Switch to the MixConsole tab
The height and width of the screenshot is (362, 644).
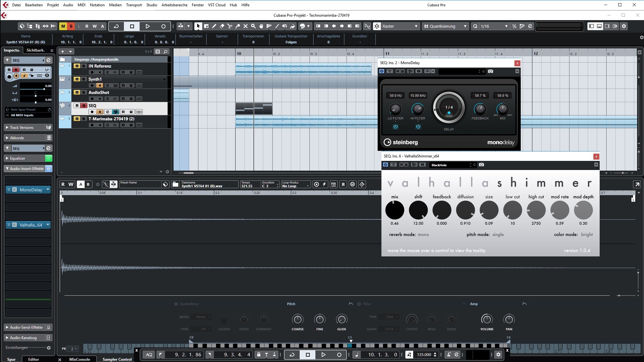(80, 359)
